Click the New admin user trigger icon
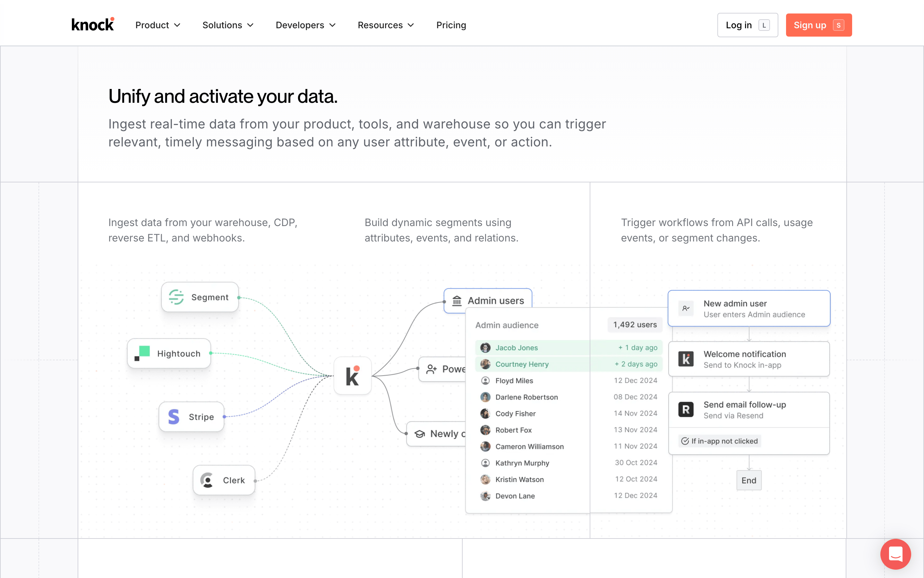 coord(686,309)
